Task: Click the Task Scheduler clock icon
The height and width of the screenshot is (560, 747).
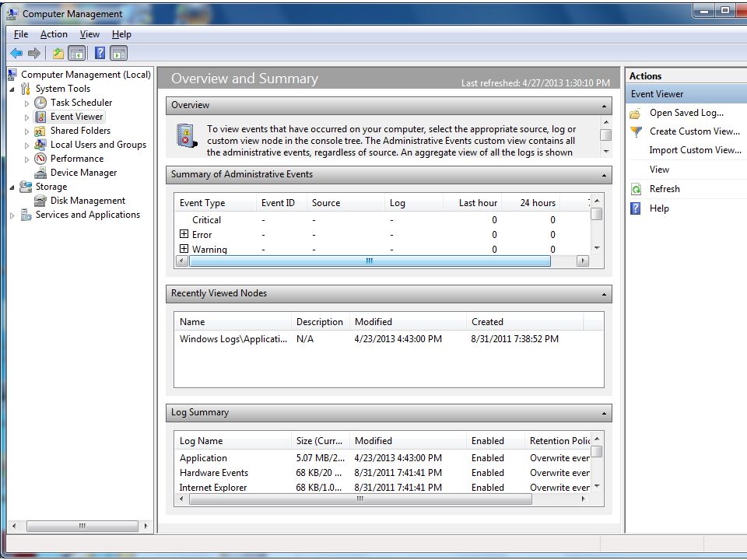Action: pyautogui.click(x=40, y=103)
